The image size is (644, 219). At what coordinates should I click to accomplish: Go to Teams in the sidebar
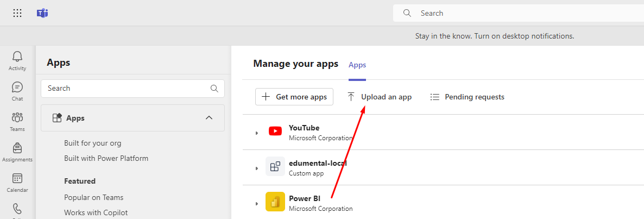coord(17,122)
